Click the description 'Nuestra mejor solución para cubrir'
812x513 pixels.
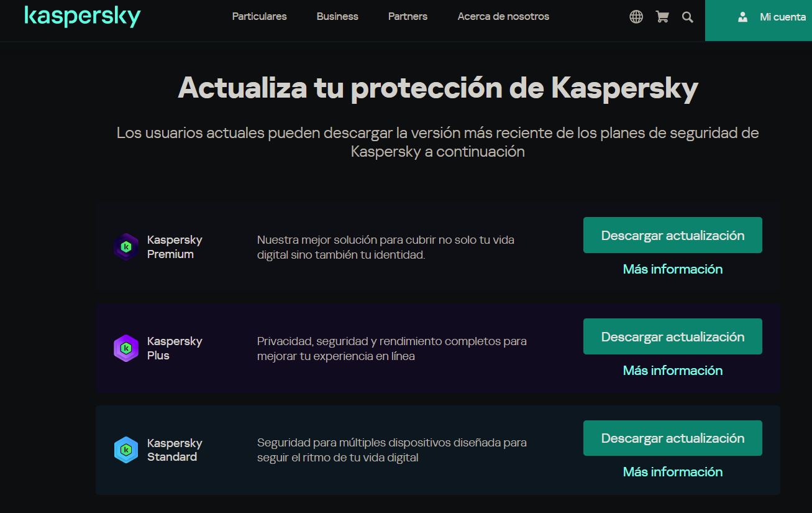(x=386, y=247)
